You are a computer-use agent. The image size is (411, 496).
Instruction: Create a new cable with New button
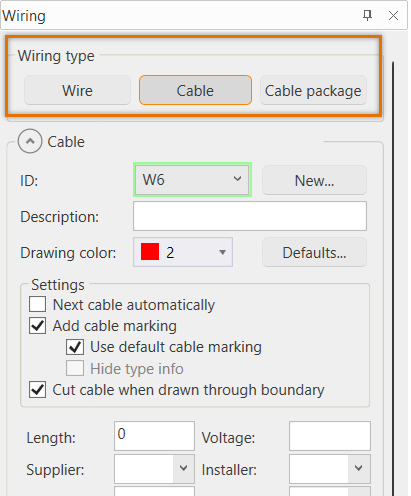(x=314, y=180)
